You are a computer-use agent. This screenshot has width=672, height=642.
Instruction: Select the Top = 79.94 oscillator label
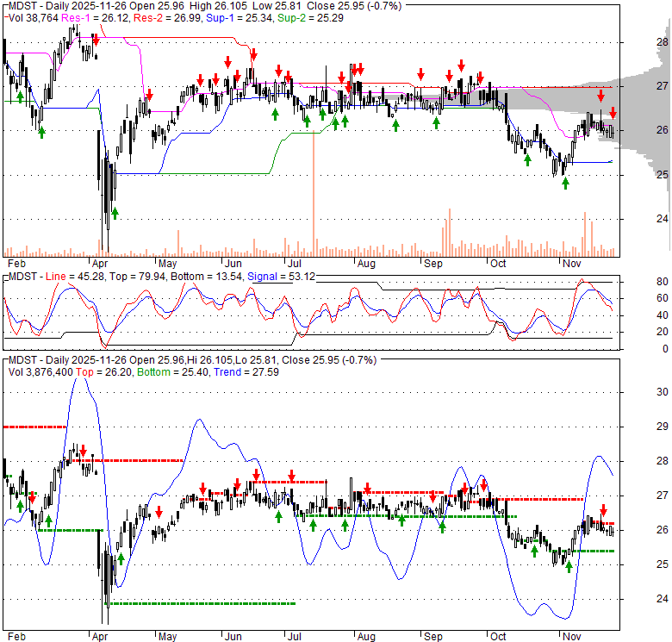pos(138,277)
